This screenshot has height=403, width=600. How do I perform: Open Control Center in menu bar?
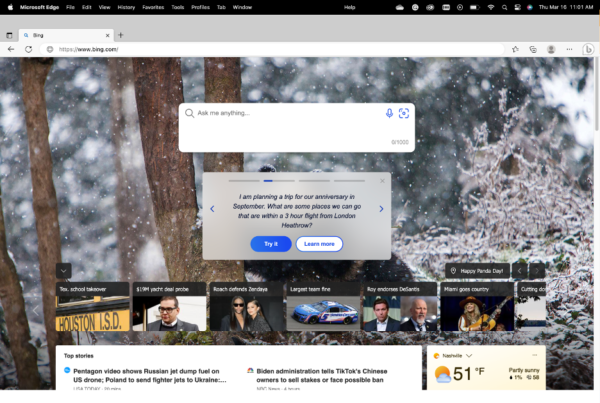(x=517, y=7)
